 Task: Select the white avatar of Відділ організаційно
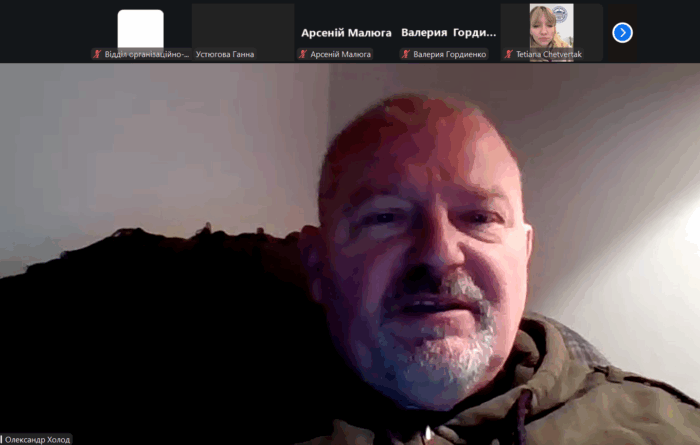tap(140, 29)
